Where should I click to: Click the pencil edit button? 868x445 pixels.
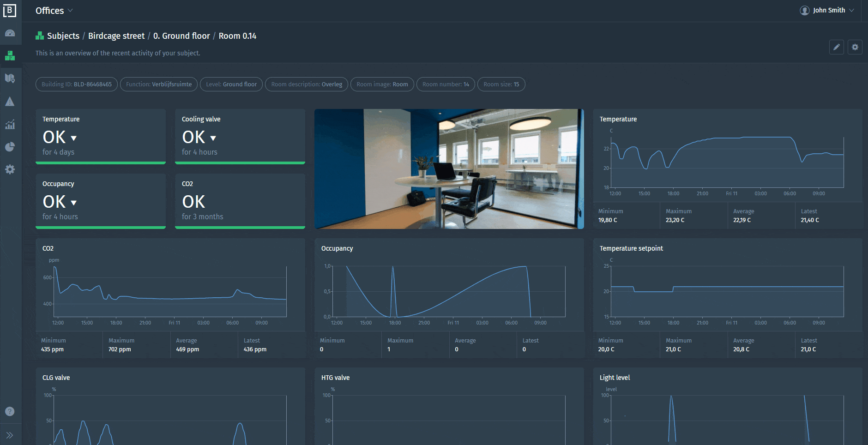836,47
